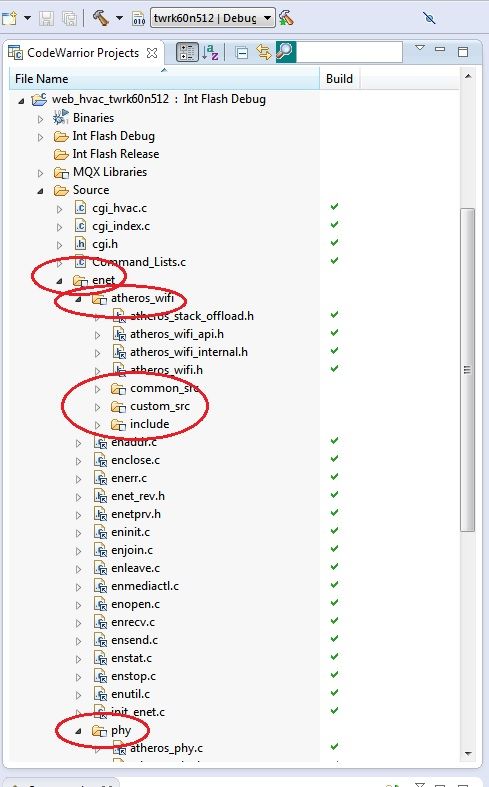Click the Build hammer icon
This screenshot has height=787, width=489.
pos(100,18)
